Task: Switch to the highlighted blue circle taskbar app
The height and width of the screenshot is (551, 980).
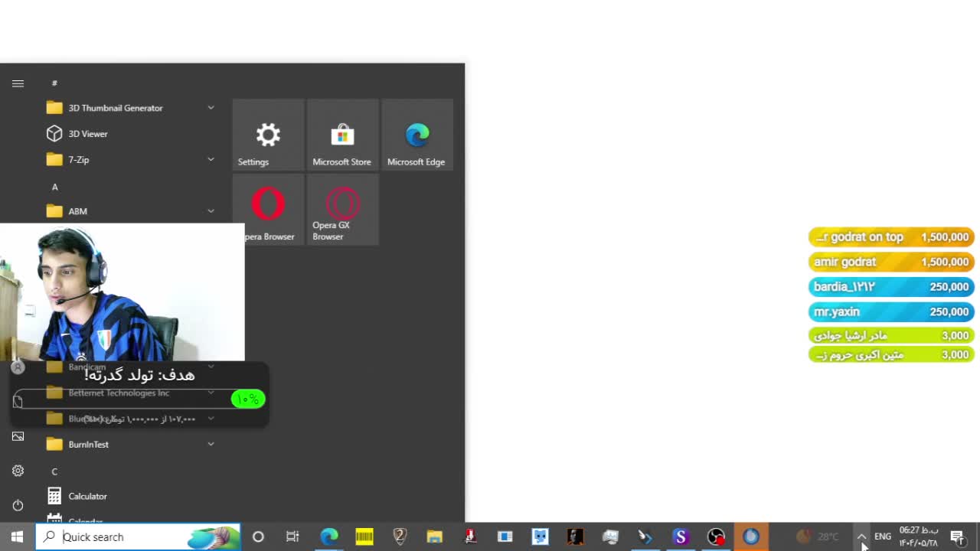Action: pyautogui.click(x=751, y=536)
